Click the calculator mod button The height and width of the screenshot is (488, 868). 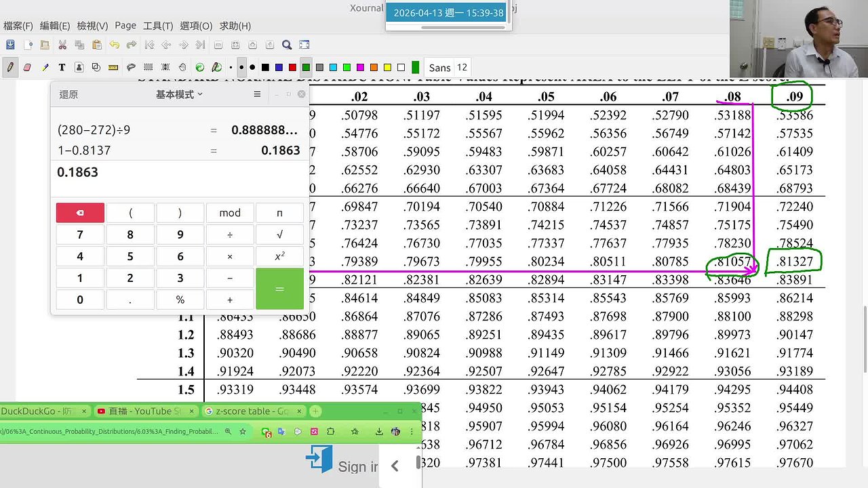click(230, 213)
